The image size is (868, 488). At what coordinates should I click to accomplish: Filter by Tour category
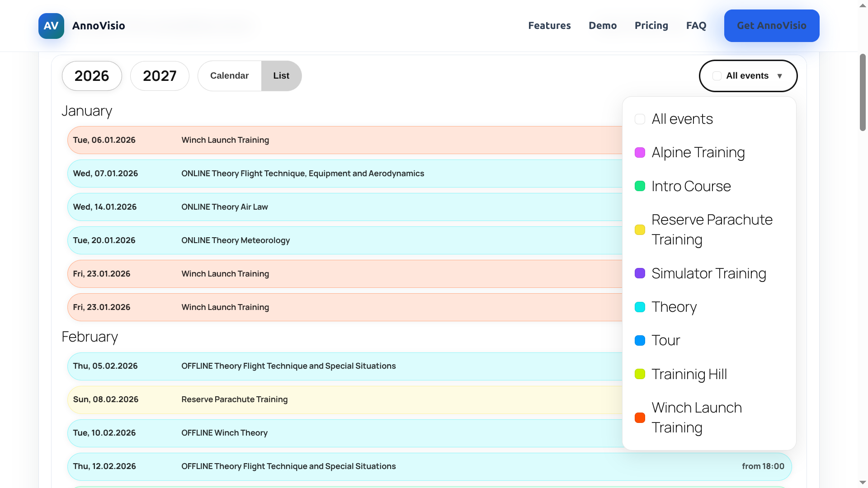(709, 340)
